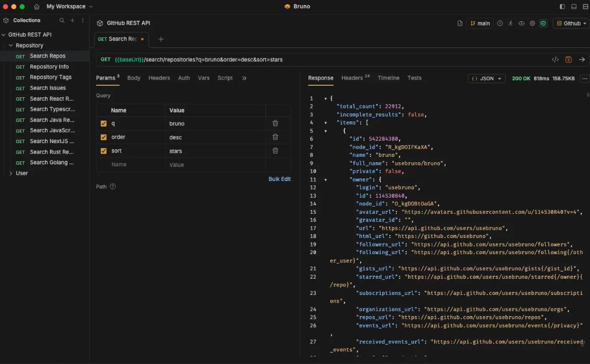The width and height of the screenshot is (590, 364).
Task: Collapse the items array at line 4
Action: pos(325,123)
